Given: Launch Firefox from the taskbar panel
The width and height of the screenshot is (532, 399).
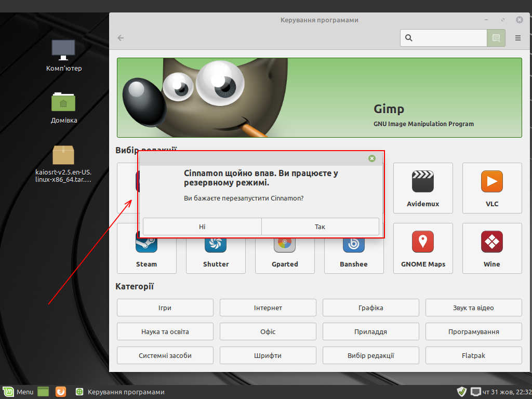Looking at the screenshot, I should pyautogui.click(x=61, y=392).
